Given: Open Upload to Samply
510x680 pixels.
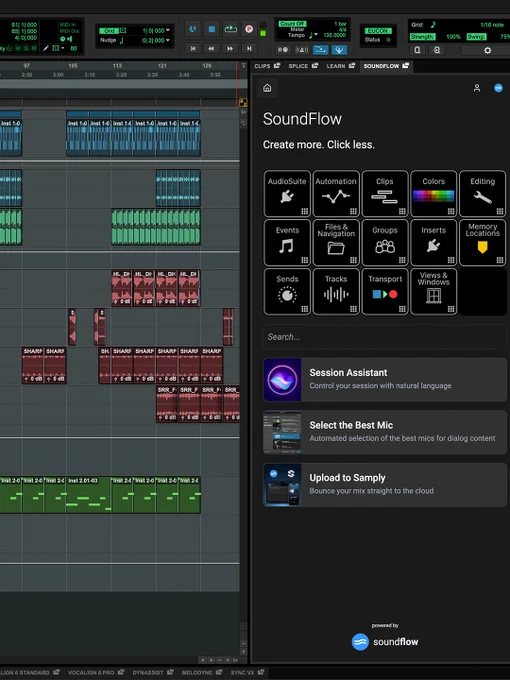Looking at the screenshot, I should coord(385,484).
